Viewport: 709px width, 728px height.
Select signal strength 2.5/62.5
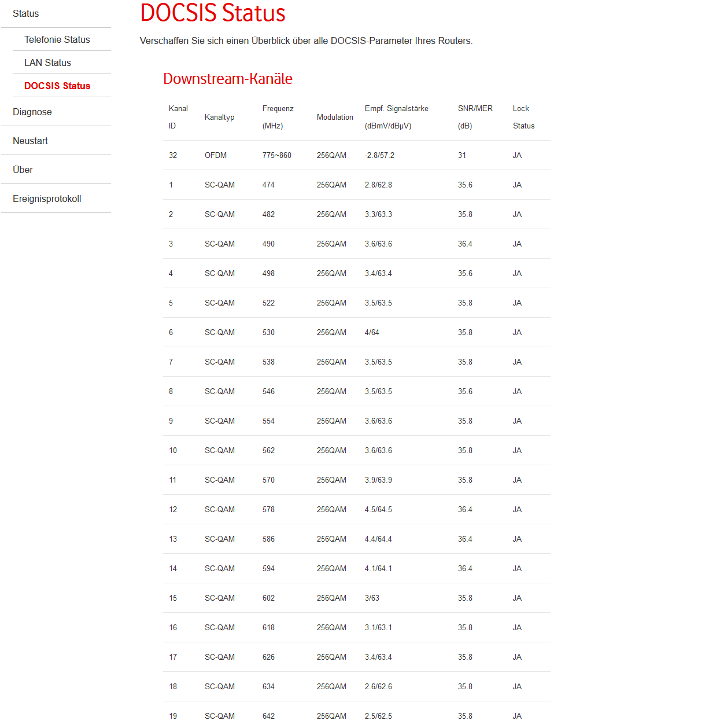378,716
